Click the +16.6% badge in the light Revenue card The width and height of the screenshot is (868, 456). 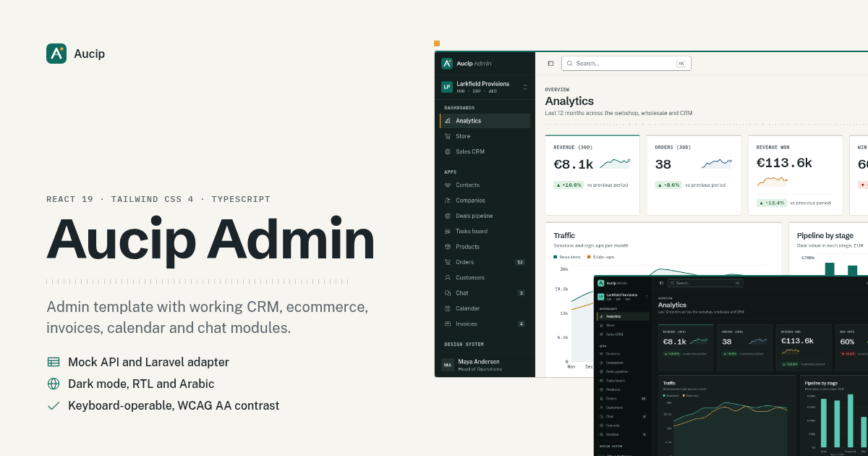569,185
